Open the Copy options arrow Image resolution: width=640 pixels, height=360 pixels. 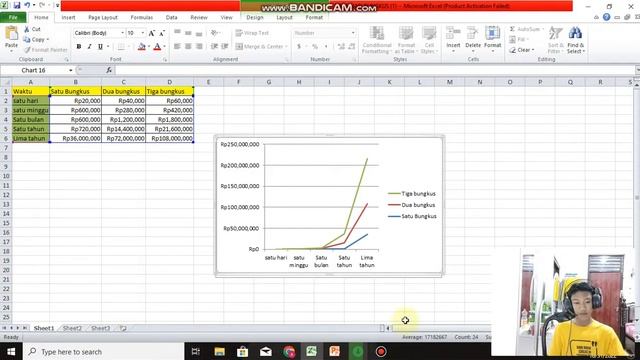pyautogui.click(x=48, y=40)
